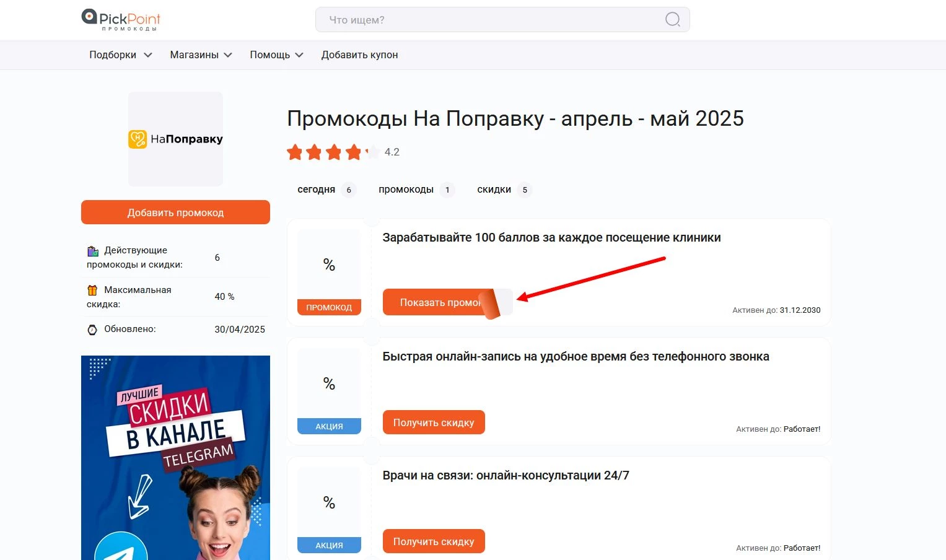The image size is (946, 560).
Task: Click Получить скидку for онлайн-консультации 24/7
Action: point(434,541)
